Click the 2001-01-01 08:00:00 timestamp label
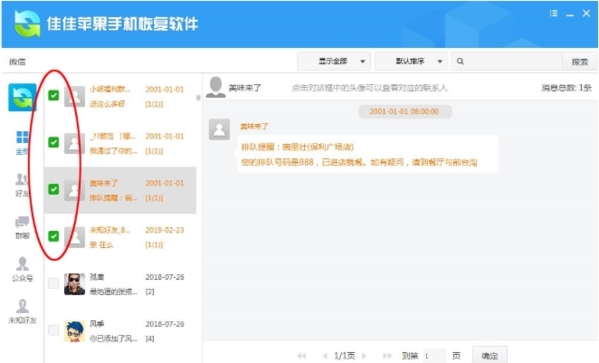This screenshot has height=363, width=599. [x=405, y=111]
